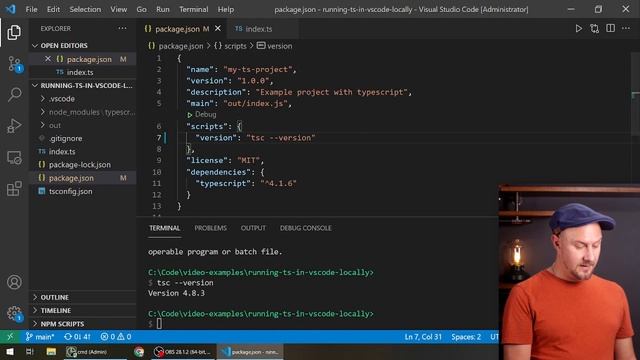Open Task View on the taskbar
This screenshot has height=360, width=640.
(x=29, y=351)
